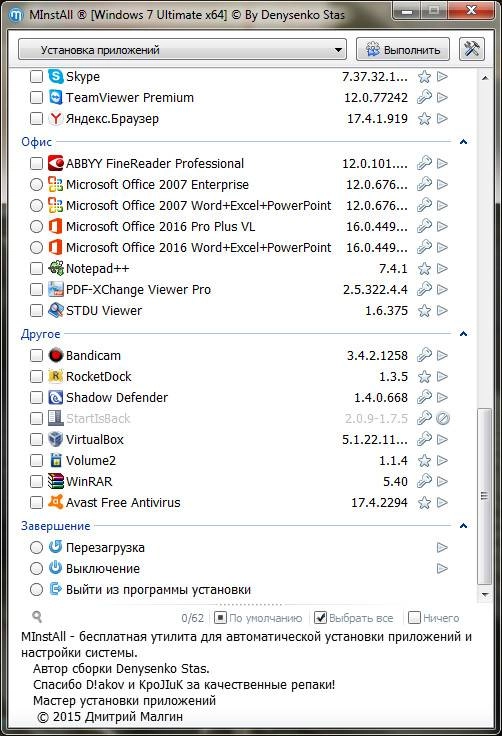Select the Microsoft Office 2016 Pro Plus VL radio button
502x736 pixels.
tap(36, 227)
